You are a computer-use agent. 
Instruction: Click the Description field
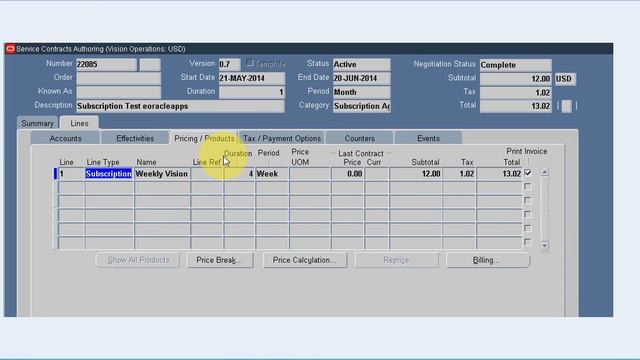pyautogui.click(x=180, y=106)
